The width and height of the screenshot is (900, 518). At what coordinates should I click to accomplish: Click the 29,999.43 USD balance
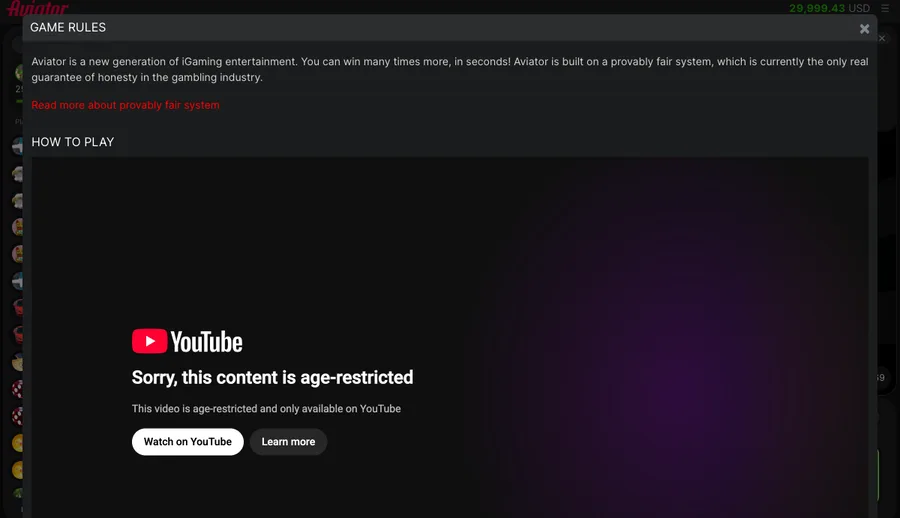click(x=829, y=8)
